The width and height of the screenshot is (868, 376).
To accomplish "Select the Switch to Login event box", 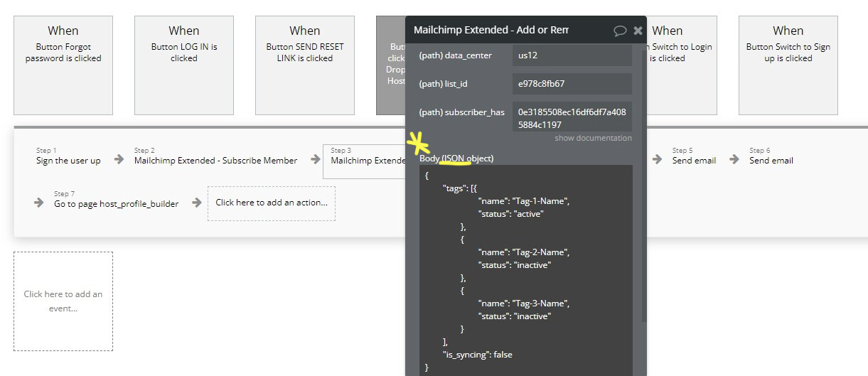I will pos(682,65).
